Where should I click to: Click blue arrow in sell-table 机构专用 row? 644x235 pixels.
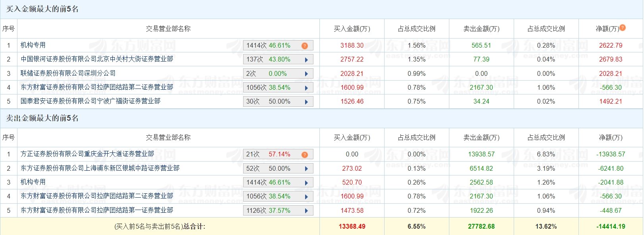[x=306, y=183]
